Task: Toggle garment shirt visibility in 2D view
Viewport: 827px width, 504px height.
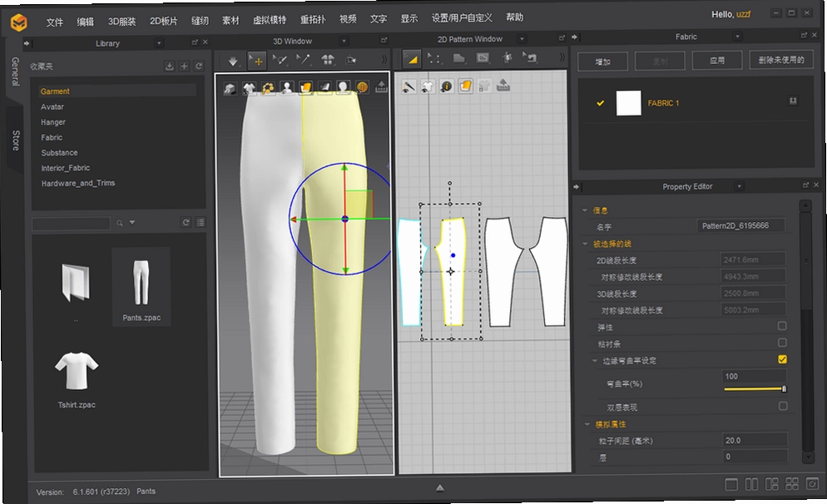Action: coord(427,86)
